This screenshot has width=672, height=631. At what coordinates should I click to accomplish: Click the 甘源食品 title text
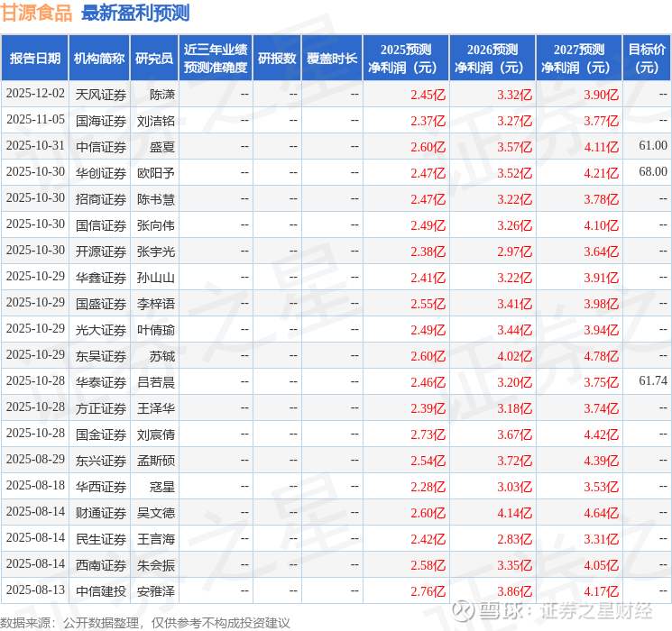coord(36,13)
